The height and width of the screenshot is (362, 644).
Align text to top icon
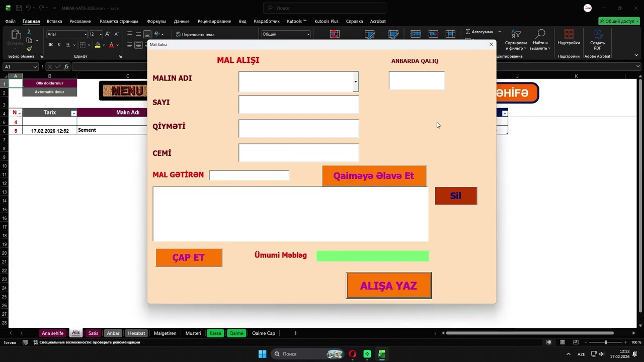click(x=130, y=34)
